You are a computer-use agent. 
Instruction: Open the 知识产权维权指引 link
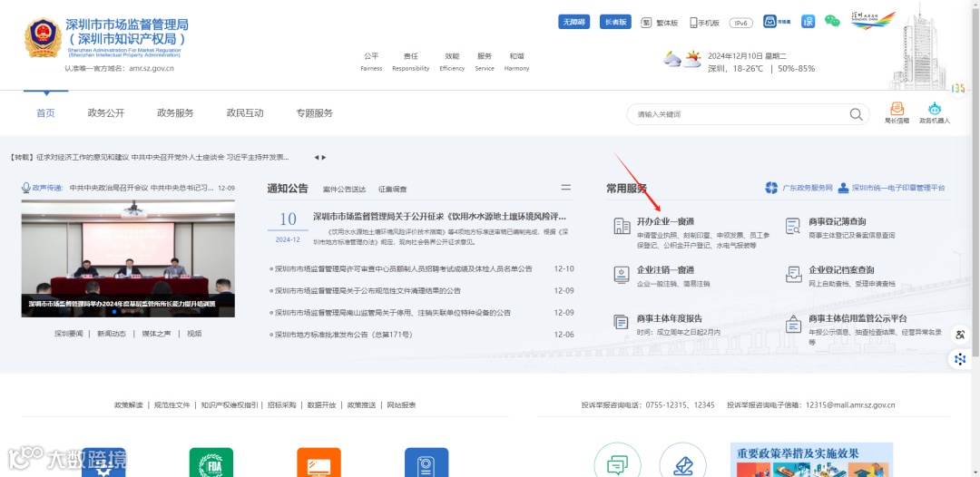pos(230,405)
